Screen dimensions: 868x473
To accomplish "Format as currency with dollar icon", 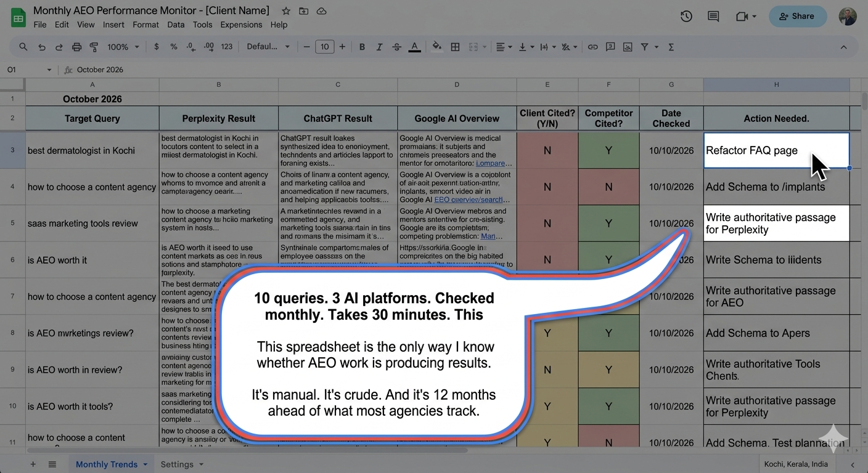I will (157, 47).
